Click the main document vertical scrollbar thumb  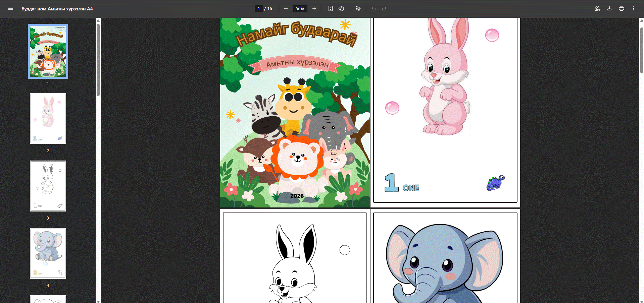click(x=642, y=50)
